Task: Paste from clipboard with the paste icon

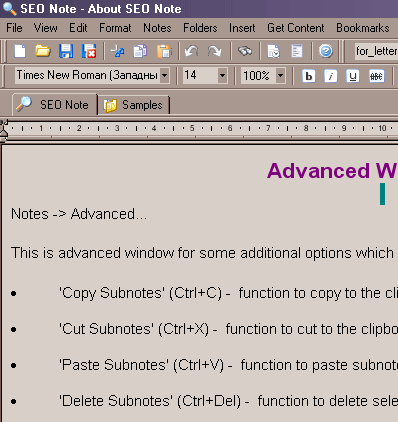Action: 164,51
